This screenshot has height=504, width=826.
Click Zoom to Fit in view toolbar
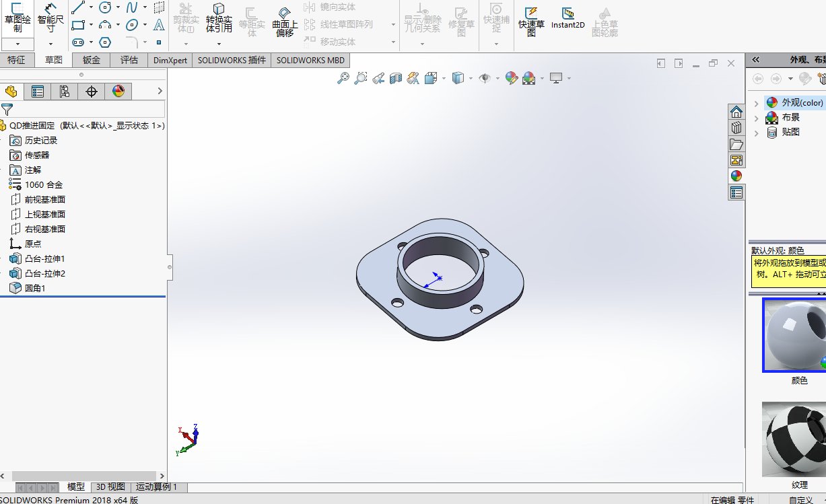coord(343,78)
